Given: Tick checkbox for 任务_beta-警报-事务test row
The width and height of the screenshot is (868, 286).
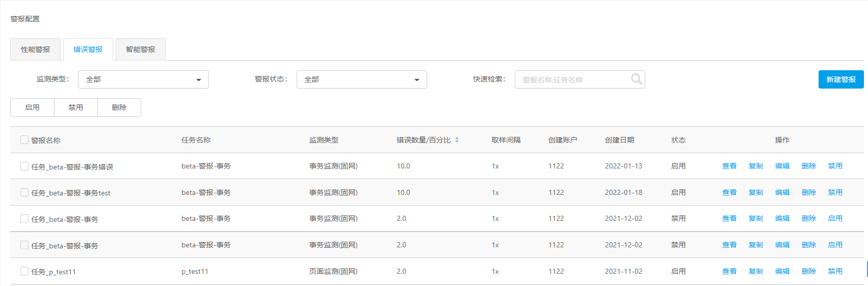Looking at the screenshot, I should pos(24,192).
